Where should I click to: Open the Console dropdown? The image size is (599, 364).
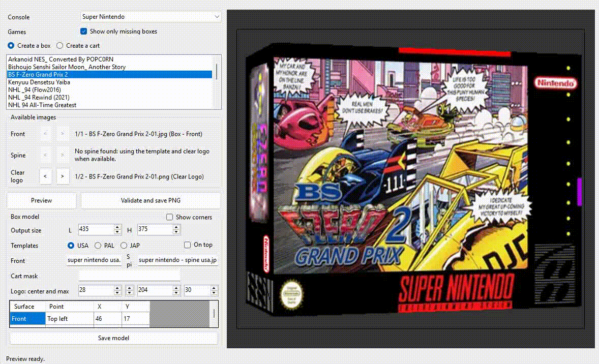151,17
